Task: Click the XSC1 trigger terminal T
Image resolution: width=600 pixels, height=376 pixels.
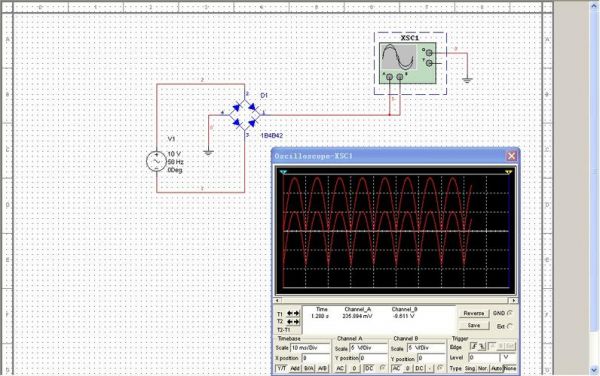Action: [x=429, y=63]
